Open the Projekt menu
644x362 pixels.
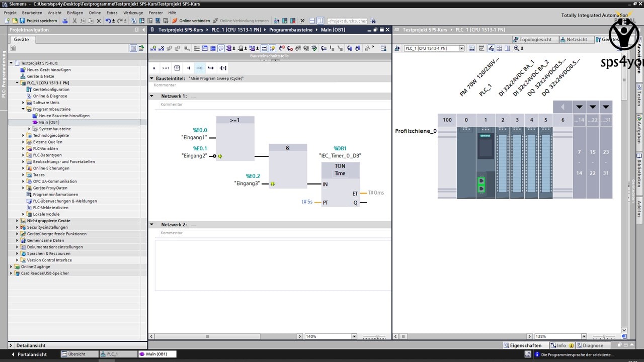(10, 13)
